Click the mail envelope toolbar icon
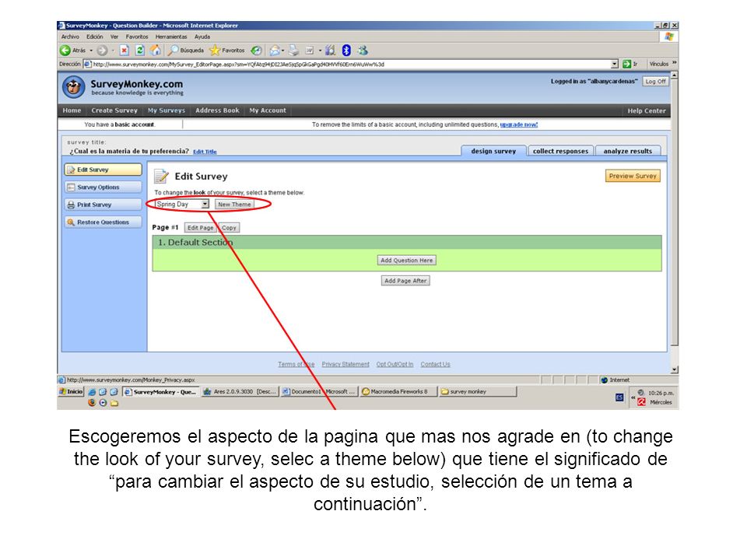Screen dimensions: 747x560 click(x=275, y=51)
